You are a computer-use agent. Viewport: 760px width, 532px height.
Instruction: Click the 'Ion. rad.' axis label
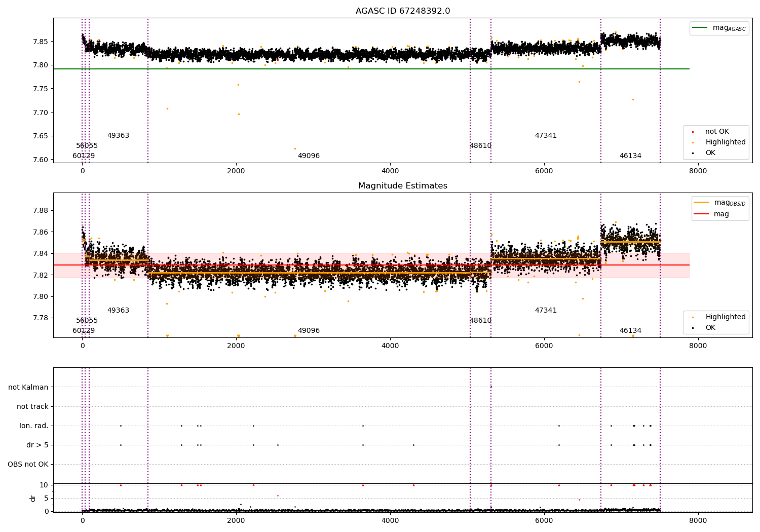pos(34,426)
